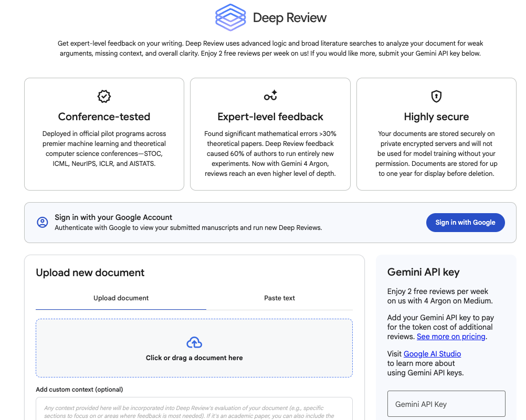Click the 'Click or drag a document here' dropzone
Screen dimensions: 526x420
[x=194, y=348]
